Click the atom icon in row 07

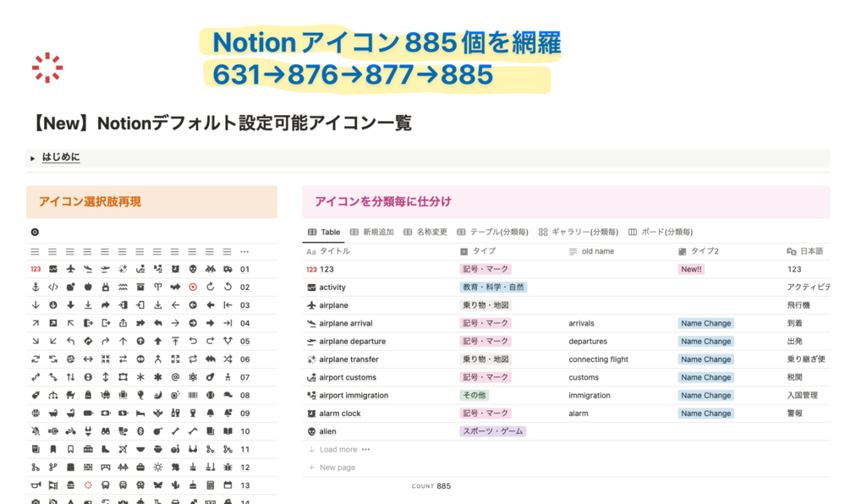point(193,377)
